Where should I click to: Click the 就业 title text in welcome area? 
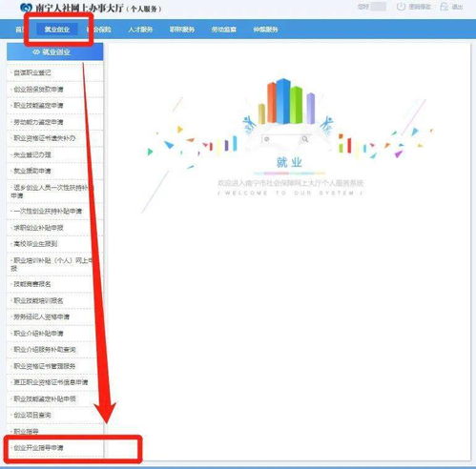click(289, 162)
